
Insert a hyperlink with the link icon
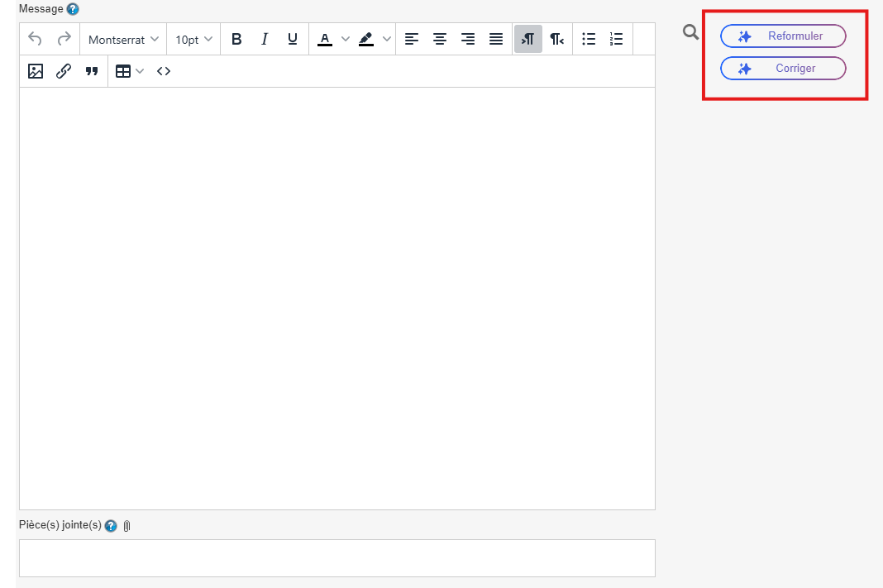point(64,71)
